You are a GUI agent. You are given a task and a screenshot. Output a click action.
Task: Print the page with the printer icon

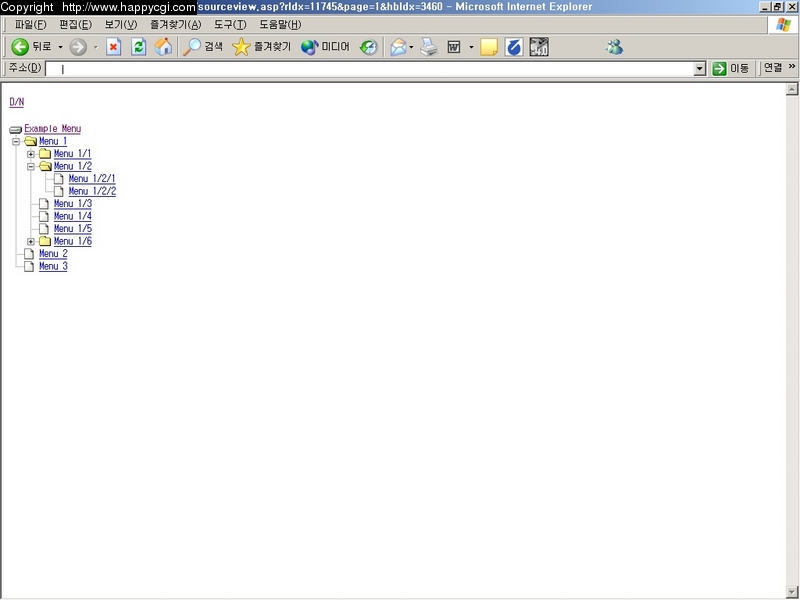(429, 47)
